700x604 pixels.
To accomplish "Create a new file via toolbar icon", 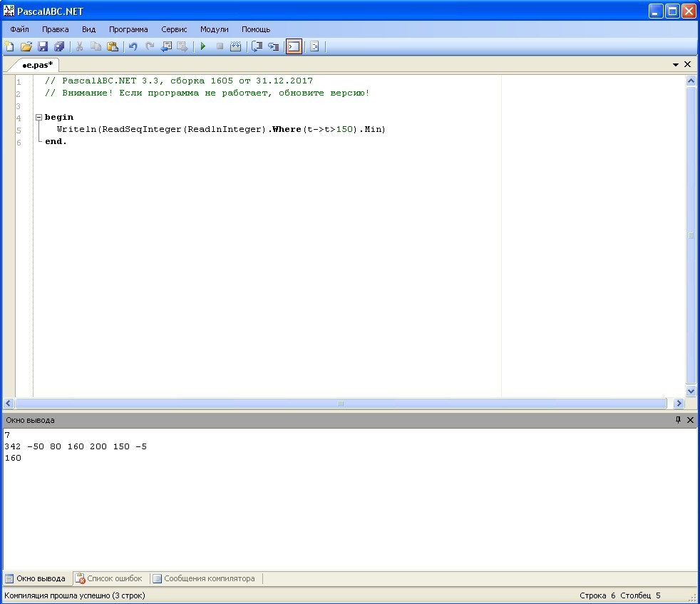I will pyautogui.click(x=9, y=47).
